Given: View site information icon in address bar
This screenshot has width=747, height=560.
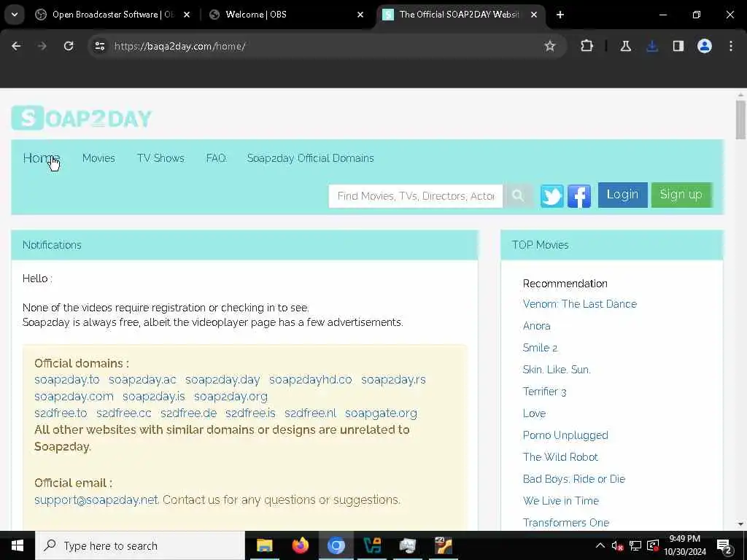Looking at the screenshot, I should point(99,46).
